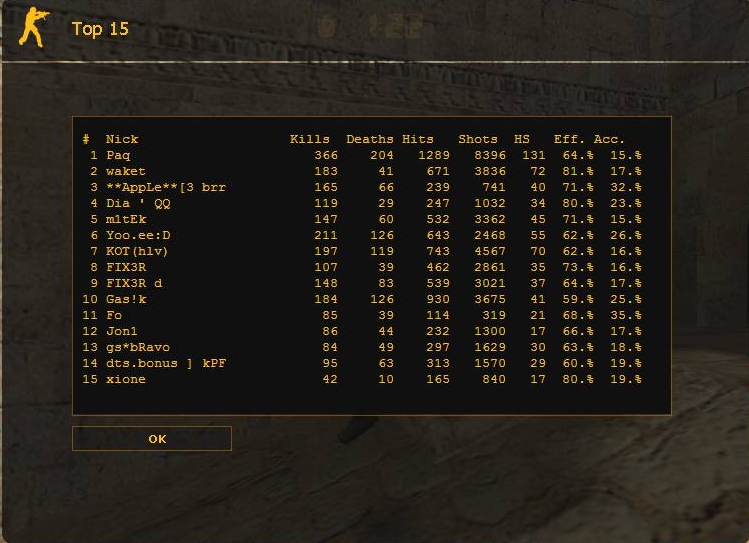Click Yoo.ee:D's accuracy value 26.%
Screen dimensions: 749x543
[626, 235]
